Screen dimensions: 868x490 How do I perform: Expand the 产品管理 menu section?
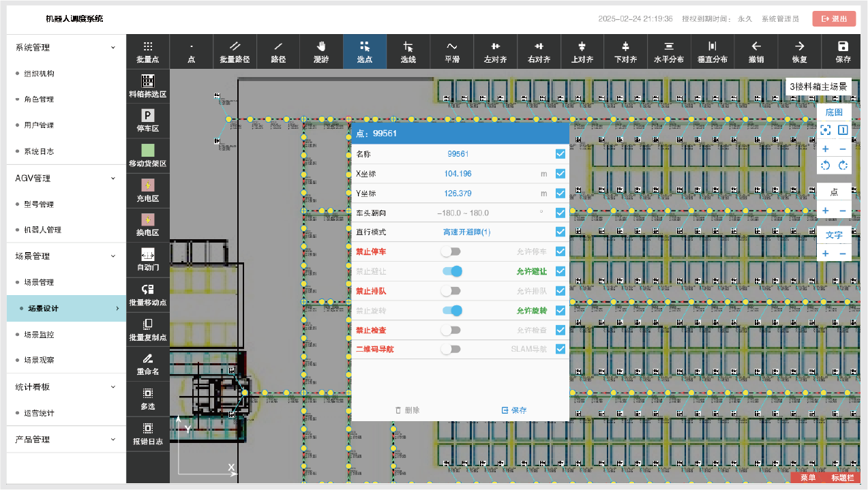click(x=66, y=440)
